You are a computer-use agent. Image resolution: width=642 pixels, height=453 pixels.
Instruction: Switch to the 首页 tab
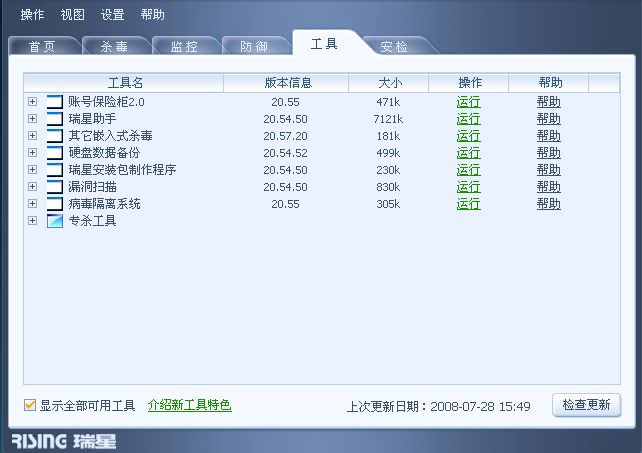pos(42,46)
